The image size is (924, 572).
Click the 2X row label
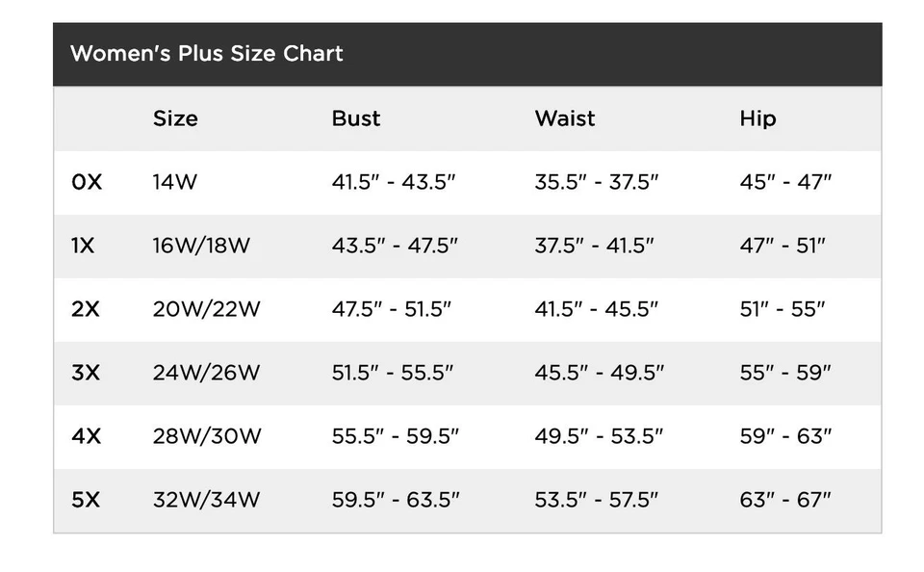[x=86, y=309]
